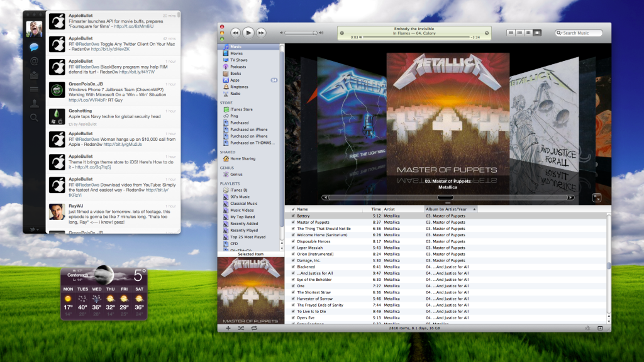Screen dimensions: 644x362
Task: Open Home Sharing
Action: coord(243,158)
